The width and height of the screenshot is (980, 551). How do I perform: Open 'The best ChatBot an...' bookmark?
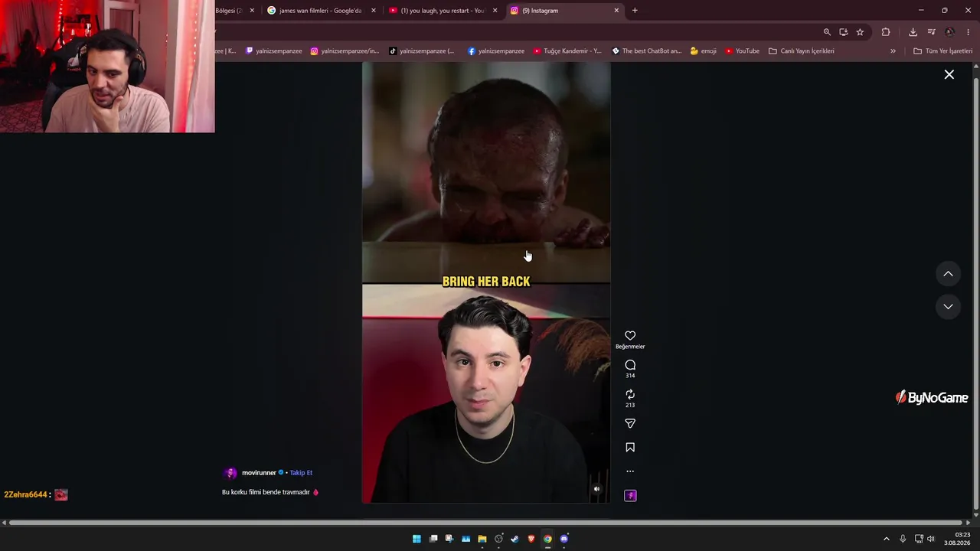click(x=646, y=51)
